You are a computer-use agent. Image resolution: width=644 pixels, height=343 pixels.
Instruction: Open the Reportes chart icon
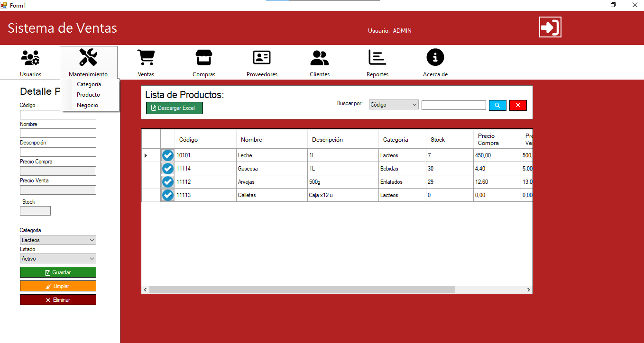pos(377,58)
